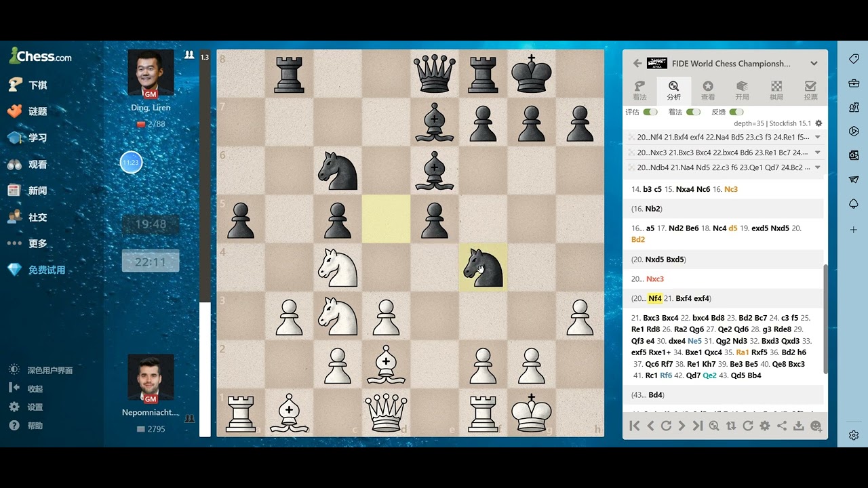Share the game using the share icon

click(782, 426)
